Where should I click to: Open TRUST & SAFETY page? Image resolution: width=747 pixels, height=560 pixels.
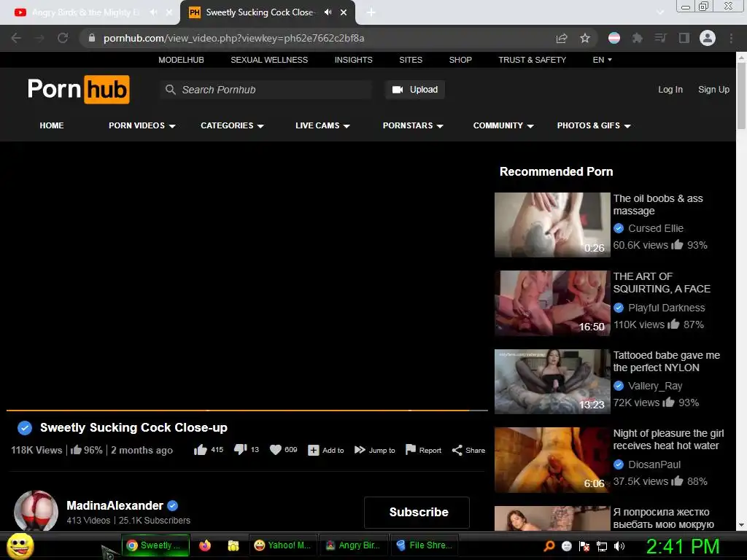tap(532, 60)
